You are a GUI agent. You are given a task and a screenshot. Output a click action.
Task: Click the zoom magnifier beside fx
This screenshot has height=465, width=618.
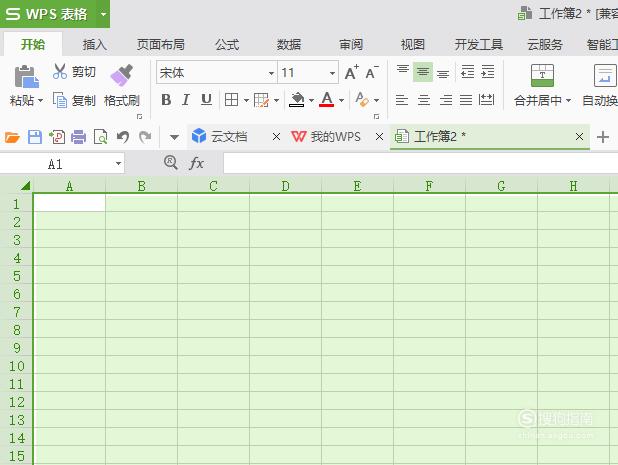point(171,162)
